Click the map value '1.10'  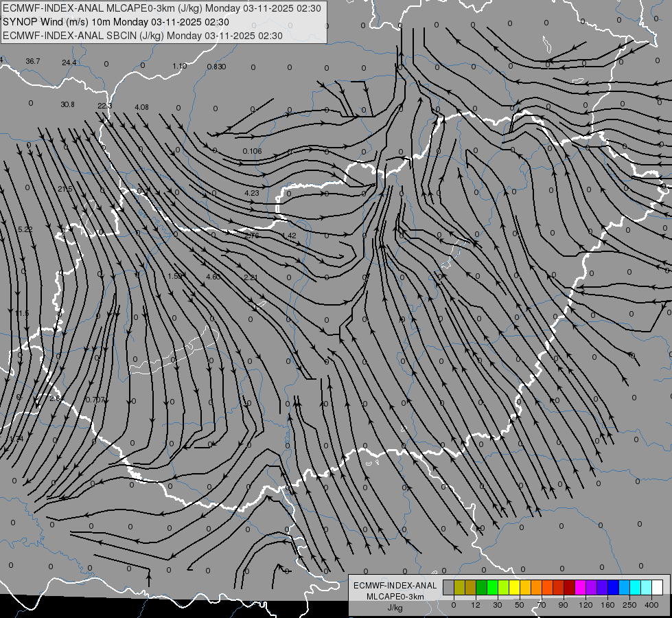(x=180, y=66)
